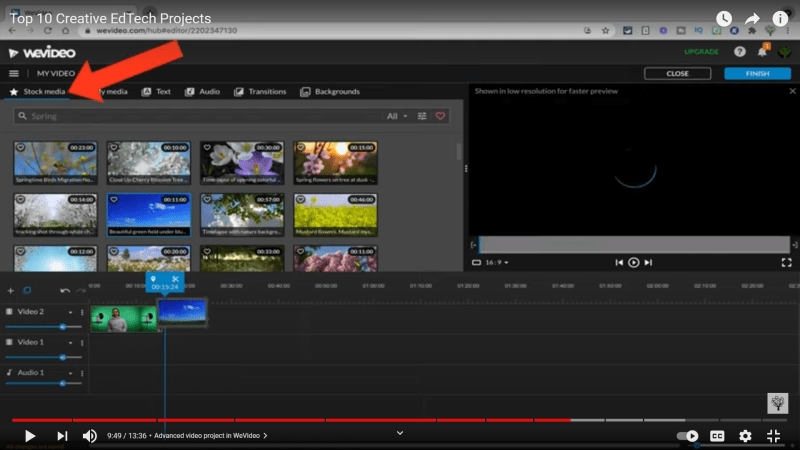
Task: Click the undo arrow above the tracks
Action: tap(65, 291)
